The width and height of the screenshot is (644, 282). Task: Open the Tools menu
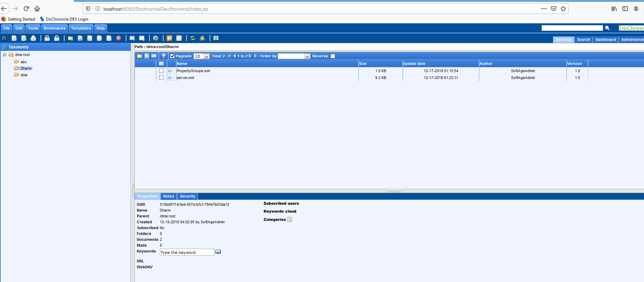tap(33, 28)
